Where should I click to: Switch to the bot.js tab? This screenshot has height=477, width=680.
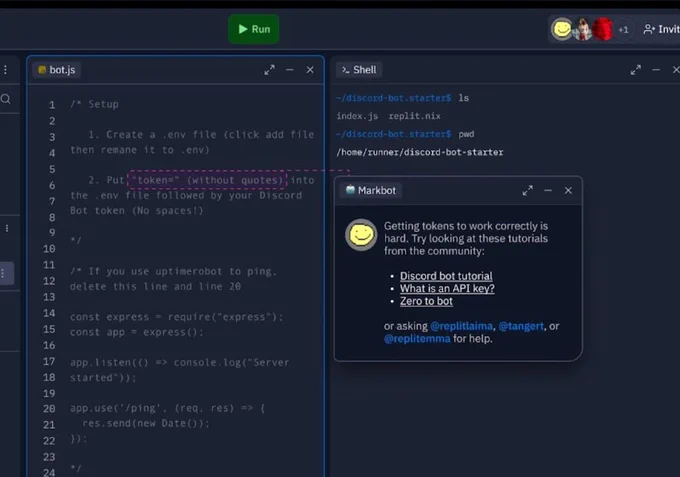pyautogui.click(x=56, y=70)
